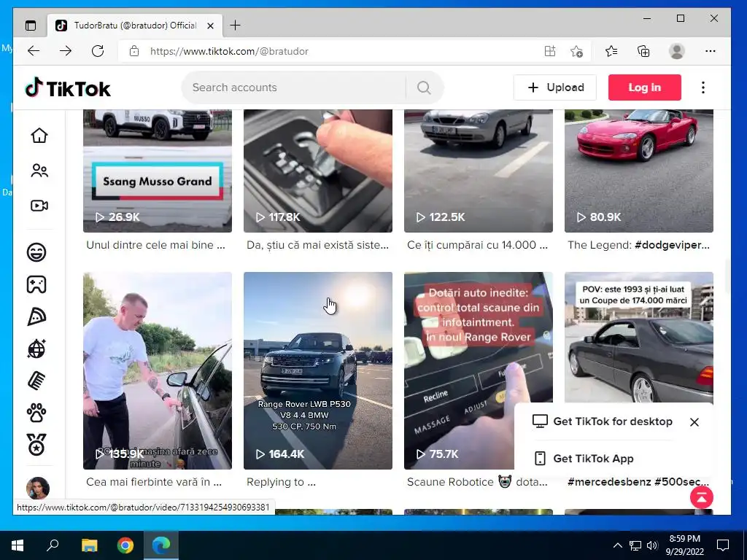Screen dimensions: 747x560
Task: Click caption 'Scaune Robotice'
Action: pyautogui.click(x=450, y=482)
